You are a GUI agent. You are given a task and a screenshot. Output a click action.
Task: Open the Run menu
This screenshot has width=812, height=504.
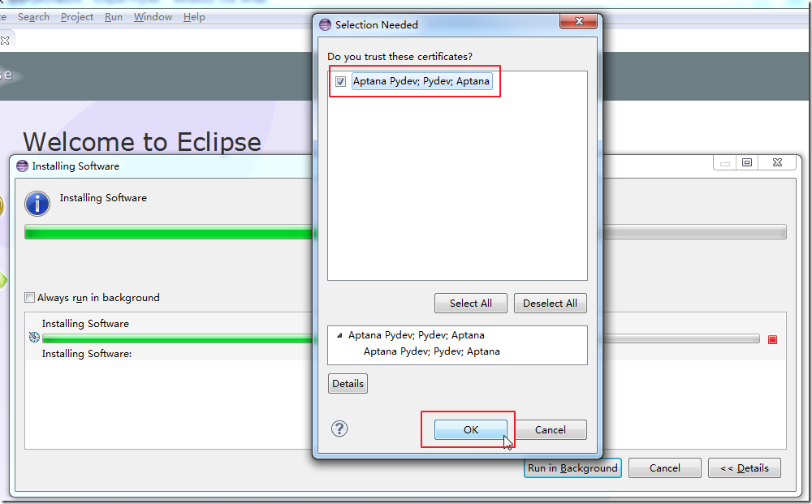tap(114, 17)
